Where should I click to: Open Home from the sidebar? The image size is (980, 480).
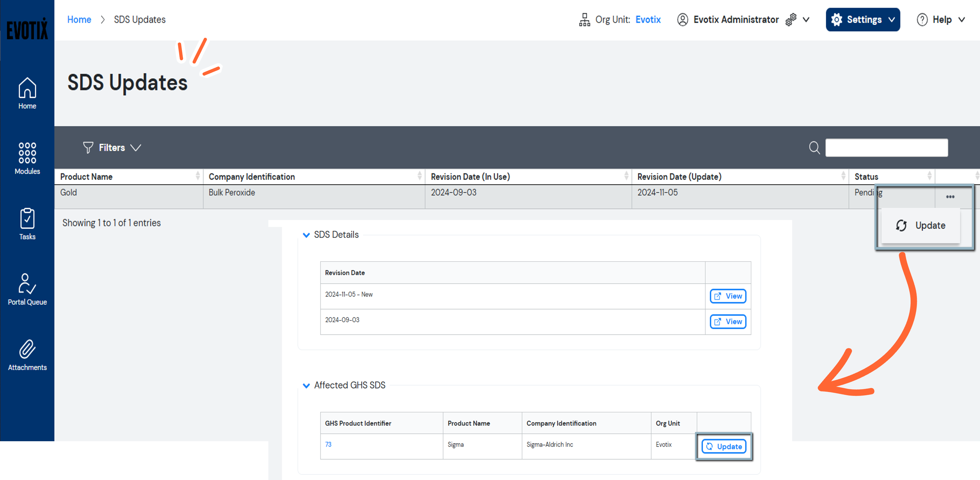coord(27,93)
